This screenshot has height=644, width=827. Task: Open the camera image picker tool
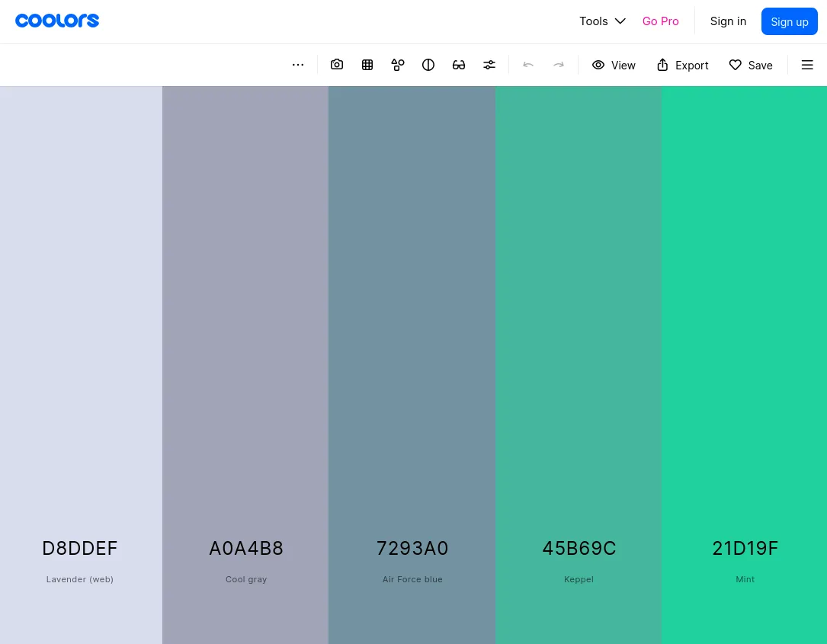click(336, 65)
